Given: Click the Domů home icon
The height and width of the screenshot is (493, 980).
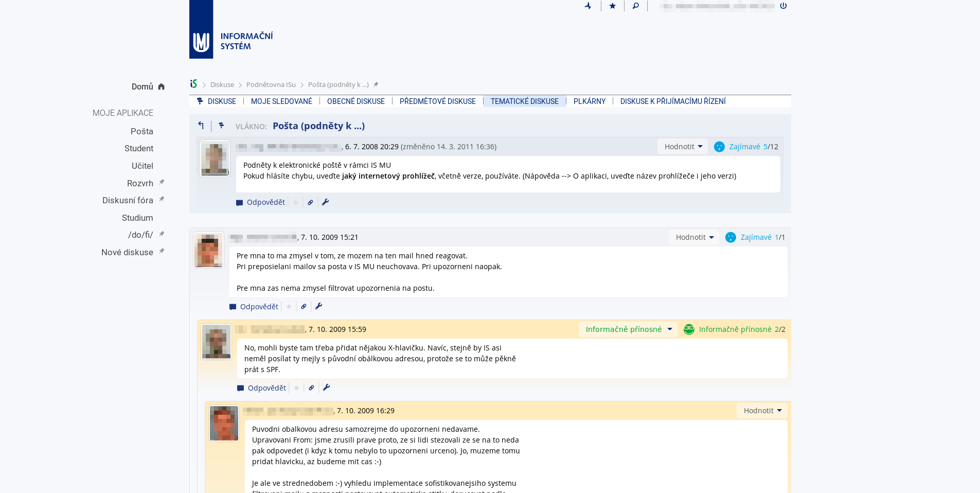Looking at the screenshot, I should [161, 87].
